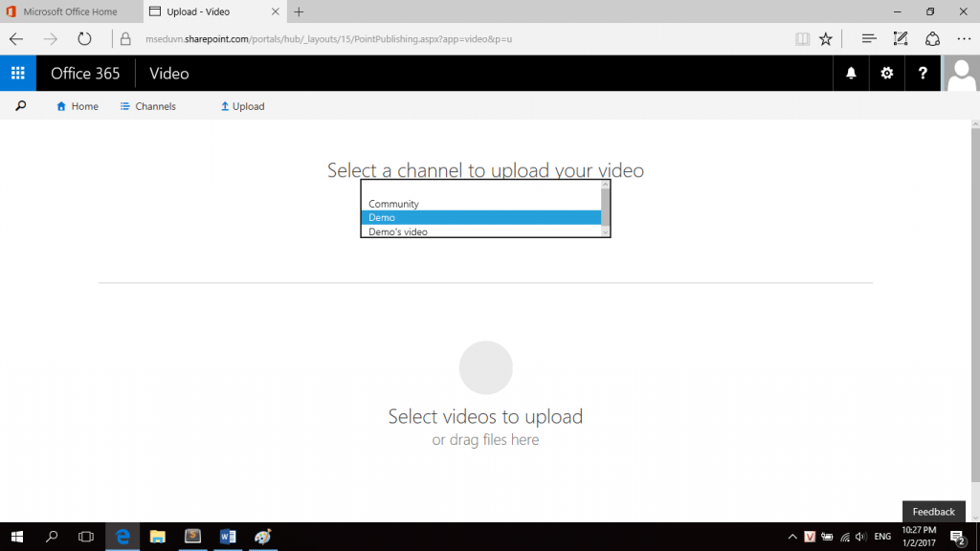This screenshot has width=980, height=551.
Task: Click the address bar lock icon
Action: pos(125,38)
